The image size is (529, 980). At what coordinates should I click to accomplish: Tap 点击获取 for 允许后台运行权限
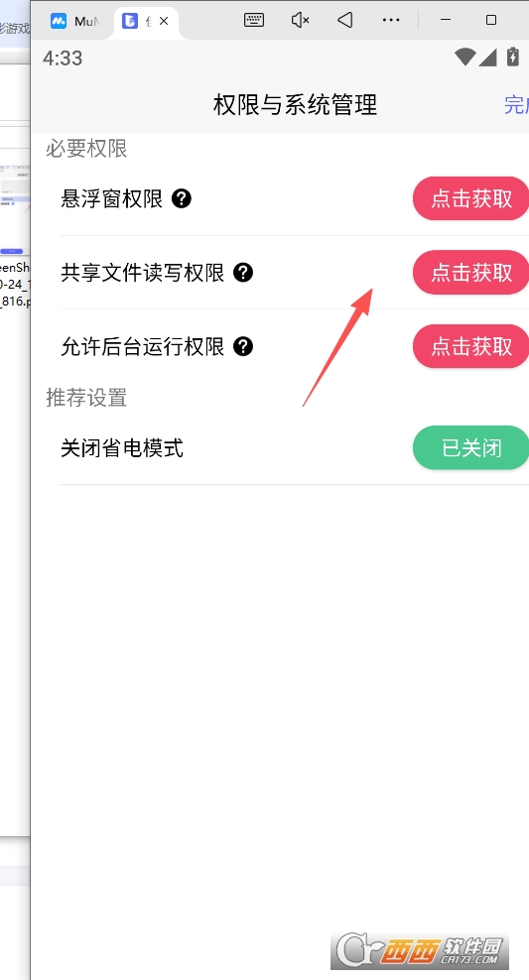click(470, 346)
